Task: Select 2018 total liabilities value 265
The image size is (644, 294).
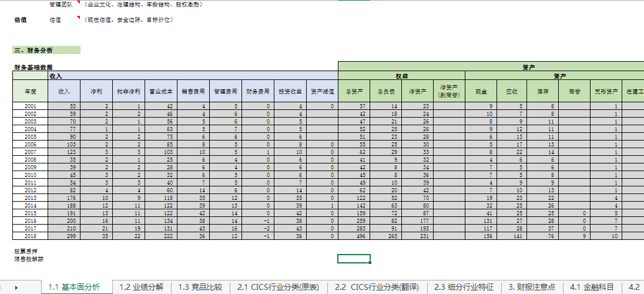Action: point(386,236)
